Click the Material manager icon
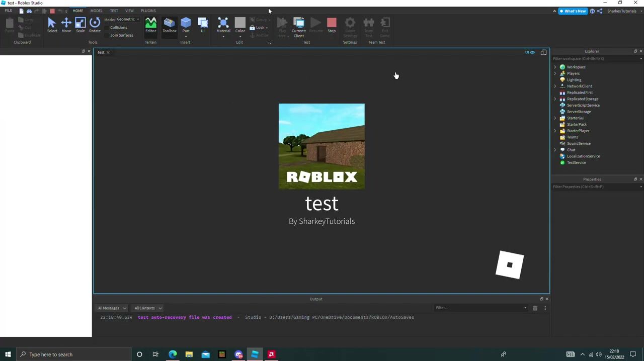Viewport: 644px width, 361px height. [223, 25]
